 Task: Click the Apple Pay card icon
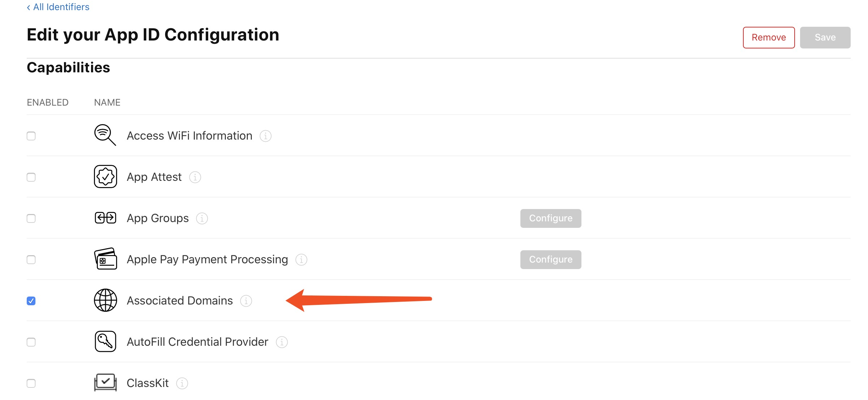[105, 259]
